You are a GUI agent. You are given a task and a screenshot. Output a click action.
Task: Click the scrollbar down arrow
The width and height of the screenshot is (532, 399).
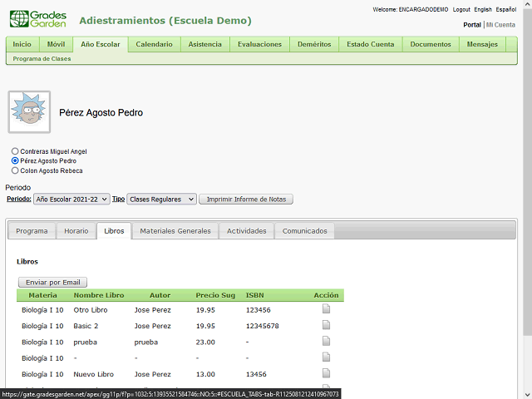point(527,395)
